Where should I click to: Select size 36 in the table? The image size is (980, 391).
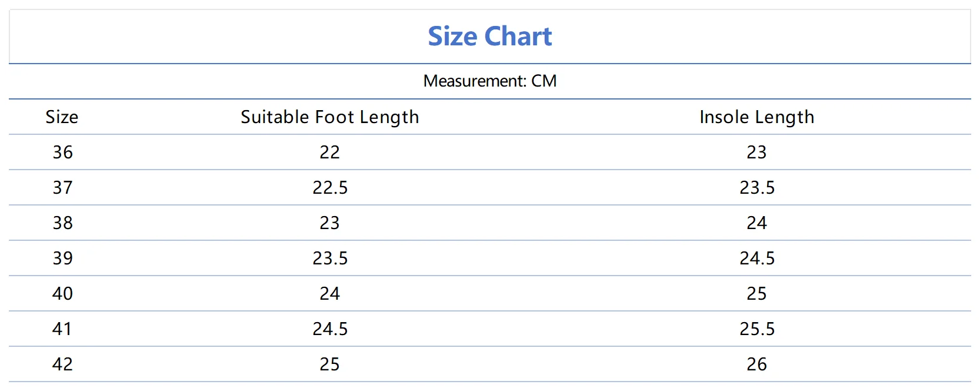click(62, 153)
